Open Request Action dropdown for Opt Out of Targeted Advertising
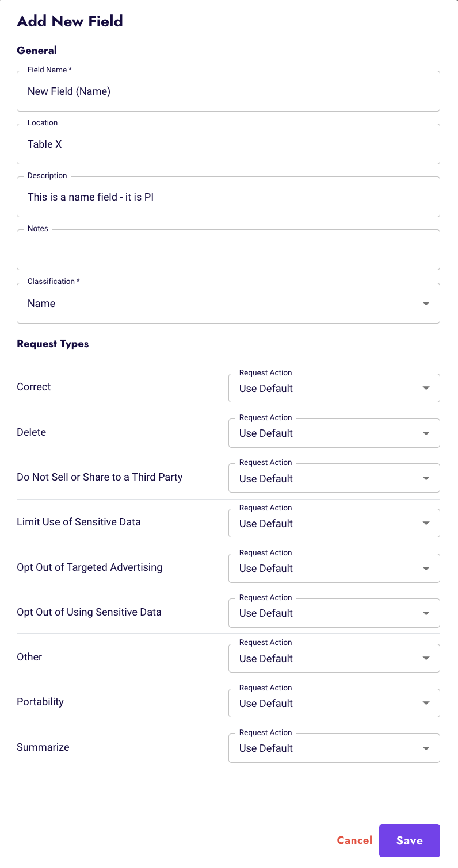The image size is (458, 868). pyautogui.click(x=334, y=568)
